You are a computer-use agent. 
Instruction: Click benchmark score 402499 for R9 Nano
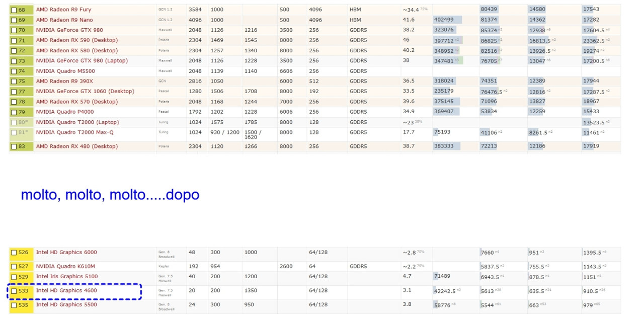(444, 20)
